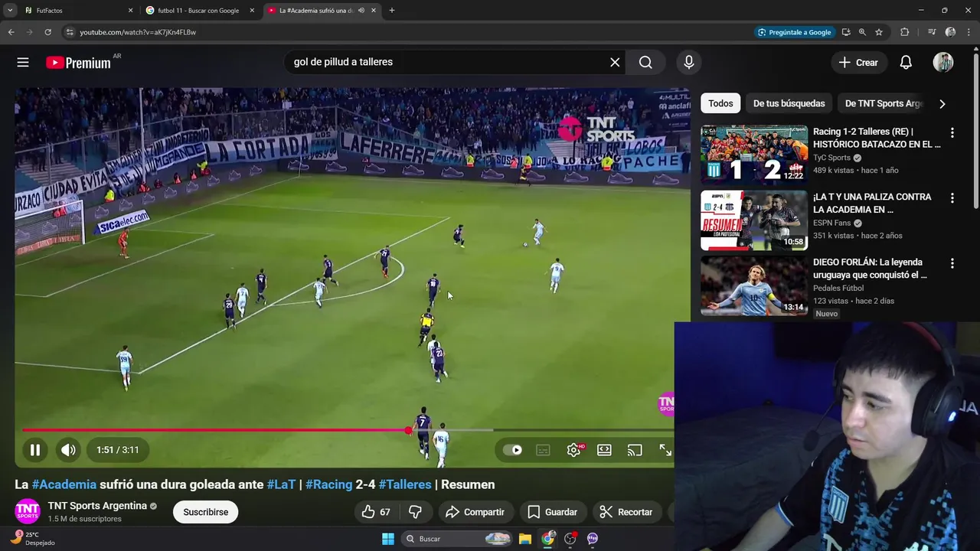The width and height of the screenshot is (980, 551).
Task: Cast the video to a TV
Action: coord(635,450)
